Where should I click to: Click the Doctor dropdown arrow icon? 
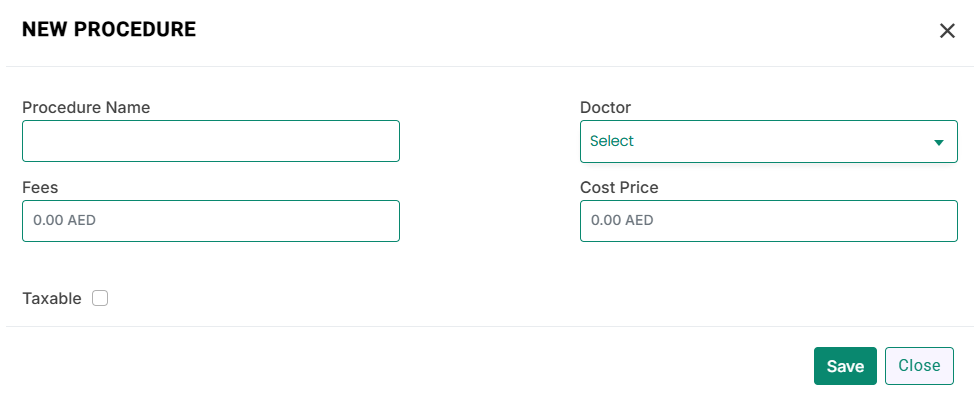938,142
